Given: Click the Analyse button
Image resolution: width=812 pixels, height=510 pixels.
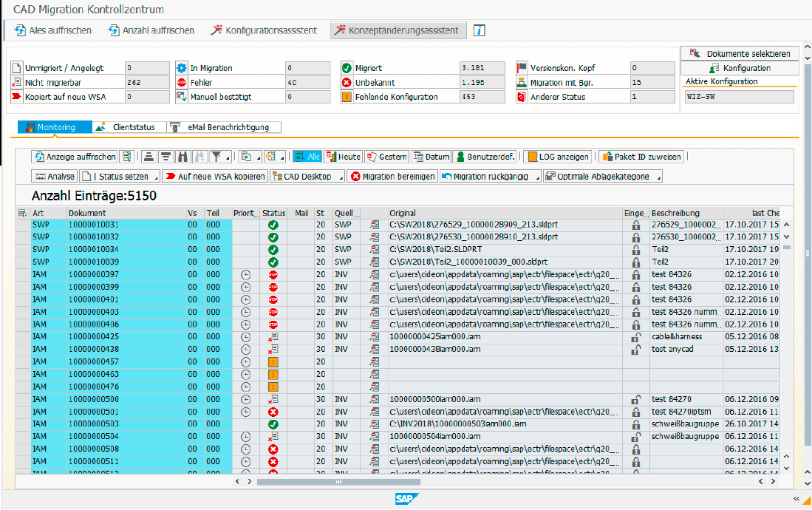Looking at the screenshot, I should click(55, 176).
